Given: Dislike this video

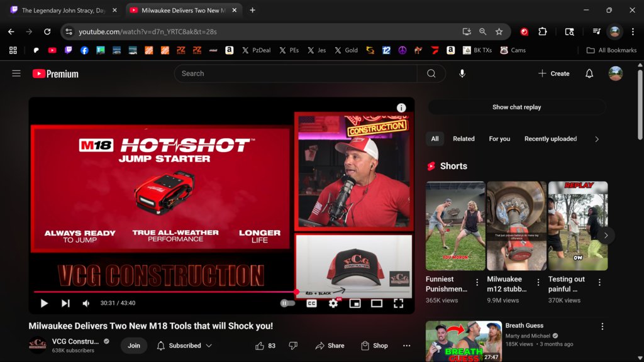Looking at the screenshot, I should [x=293, y=346].
